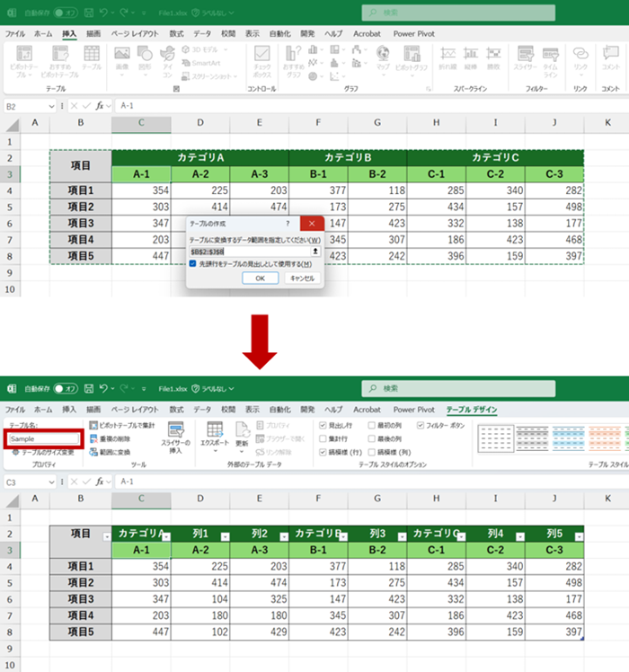Click the collapse-range icon in the dialog

click(x=315, y=252)
